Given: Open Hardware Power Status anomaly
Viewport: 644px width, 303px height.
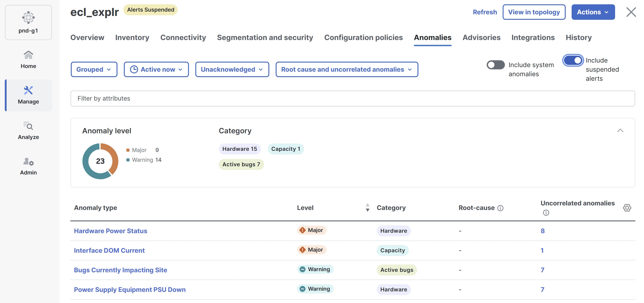Looking at the screenshot, I should (110, 231).
